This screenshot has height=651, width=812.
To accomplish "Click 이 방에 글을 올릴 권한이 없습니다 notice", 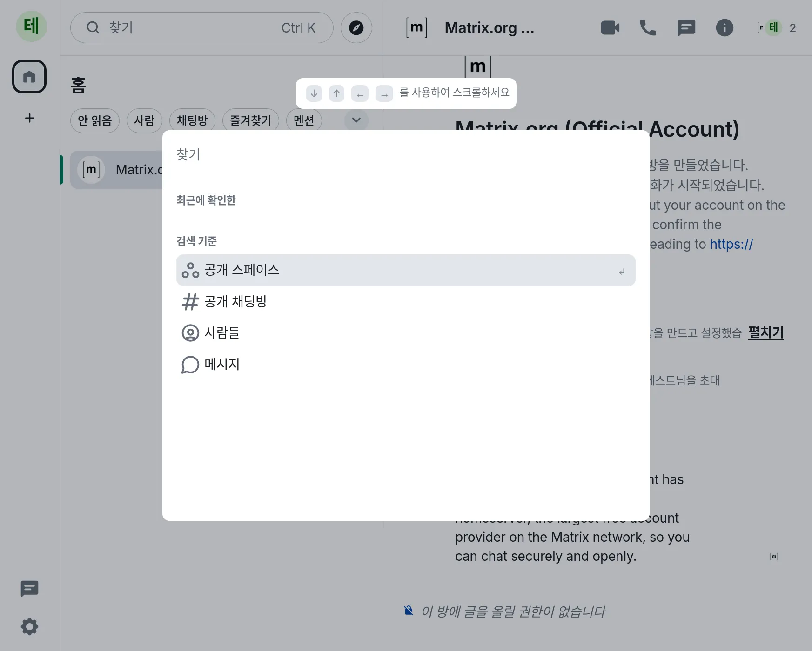I will coord(513,611).
